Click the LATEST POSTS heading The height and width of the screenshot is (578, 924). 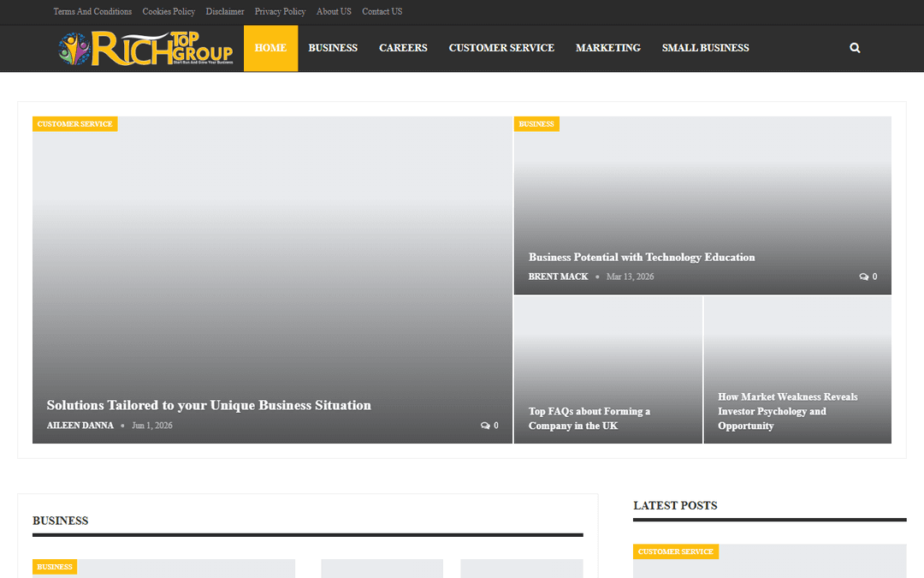click(675, 505)
